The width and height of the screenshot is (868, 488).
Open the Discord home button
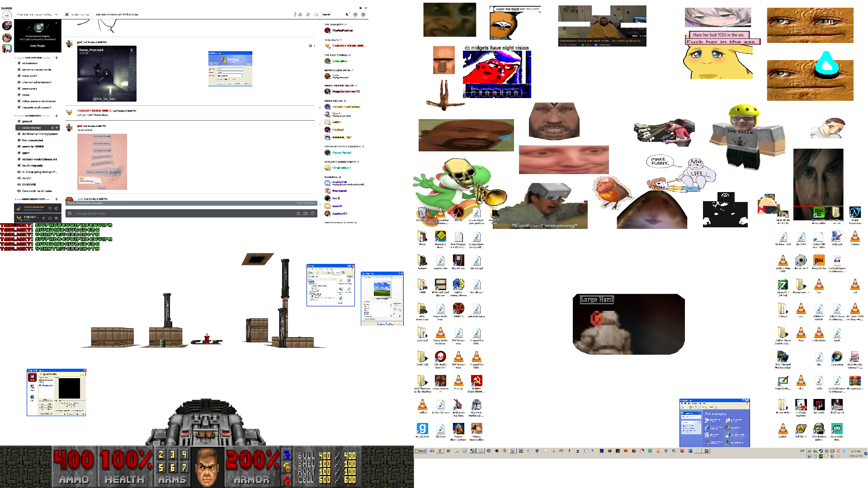[x=6, y=15]
